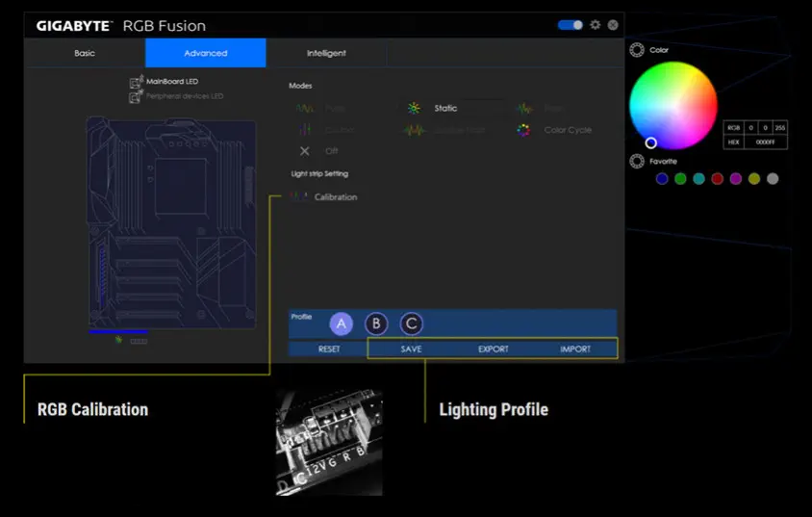The width and height of the screenshot is (812, 517).
Task: Select the dimmed waveform mode icon below Static
Action: point(415,130)
